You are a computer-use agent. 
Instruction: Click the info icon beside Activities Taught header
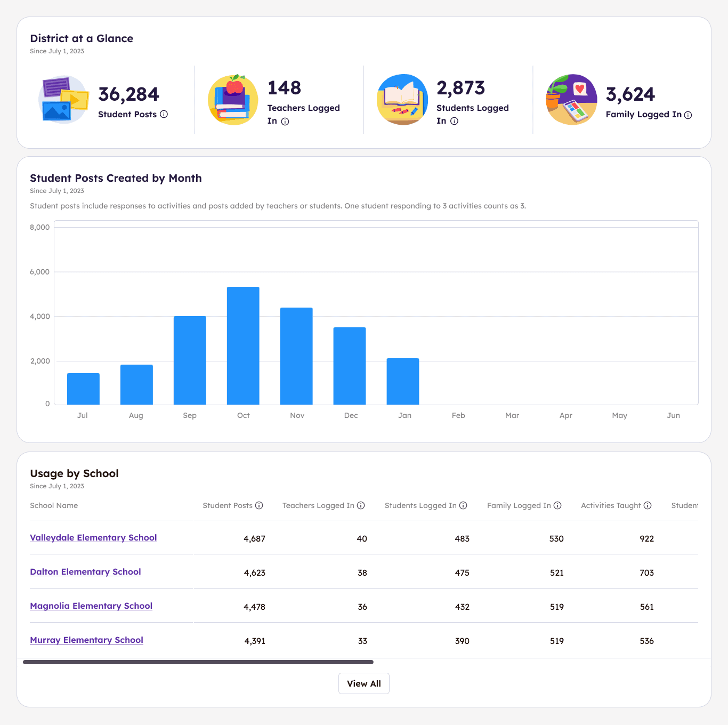coord(648,505)
